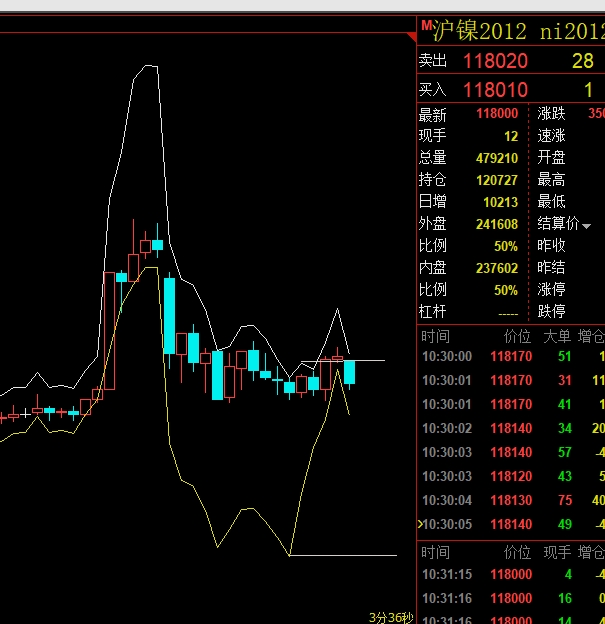The width and height of the screenshot is (605, 624).
Task: Click the 时间 column header in 大单 table
Action: tap(435, 336)
